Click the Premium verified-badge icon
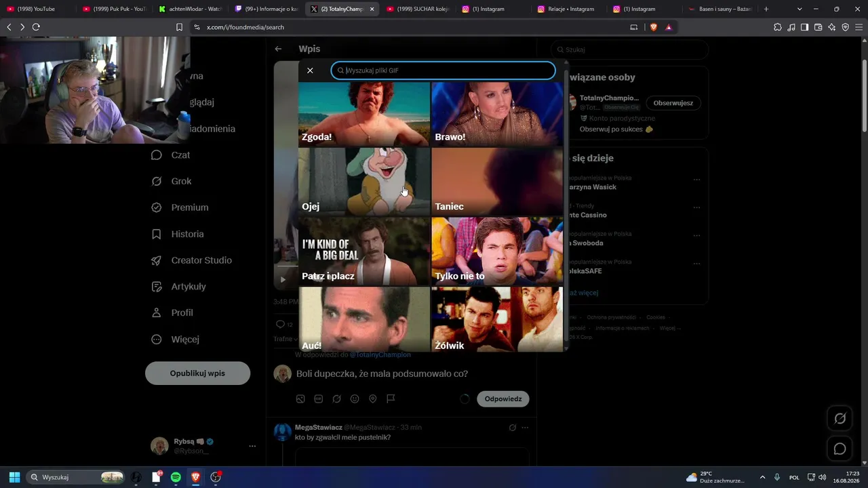The width and height of the screenshot is (868, 488). [157, 207]
